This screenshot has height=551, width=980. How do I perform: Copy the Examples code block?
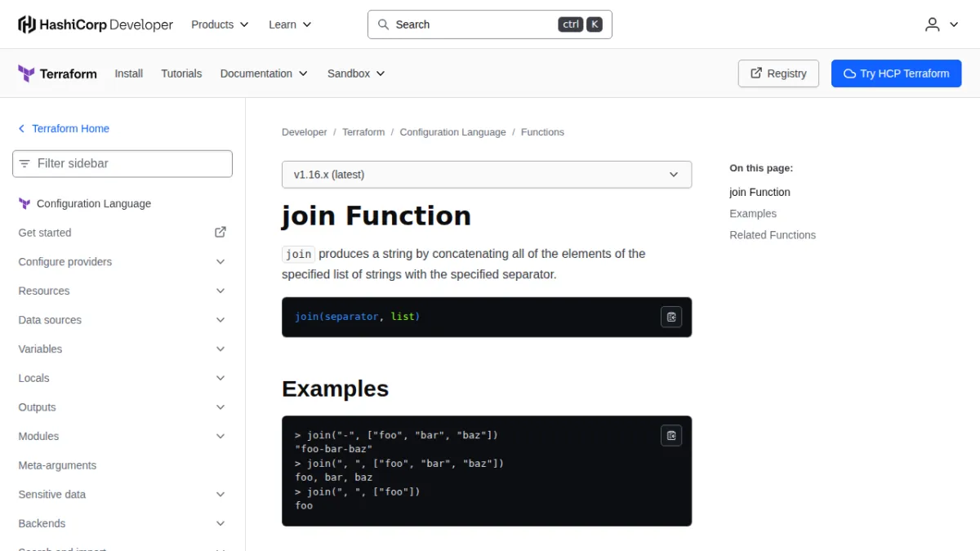(x=671, y=435)
